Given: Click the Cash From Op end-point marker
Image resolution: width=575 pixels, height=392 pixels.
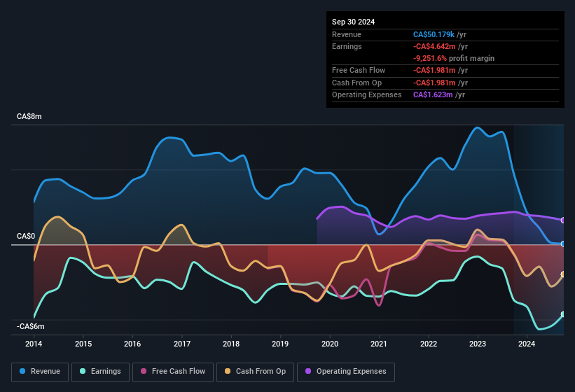Looking at the screenshot, I should coord(563,274).
